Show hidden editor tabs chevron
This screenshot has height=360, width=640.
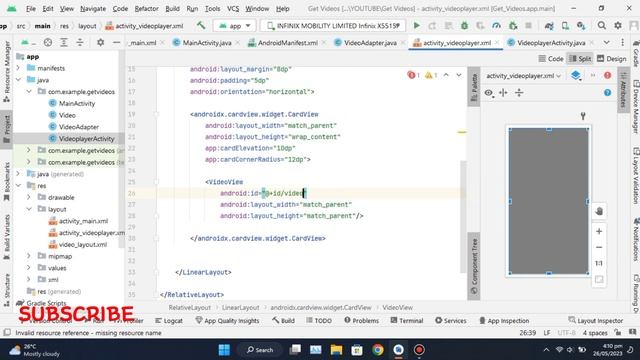[607, 42]
